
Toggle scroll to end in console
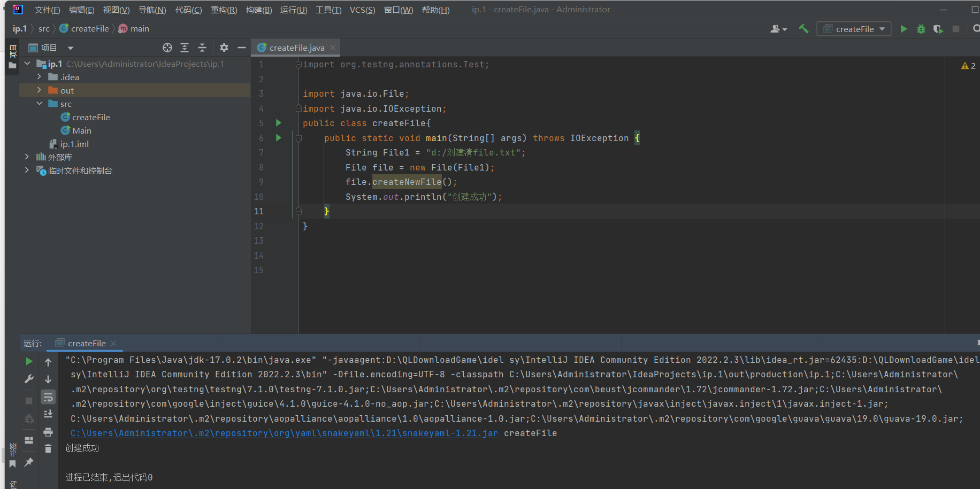(48, 414)
